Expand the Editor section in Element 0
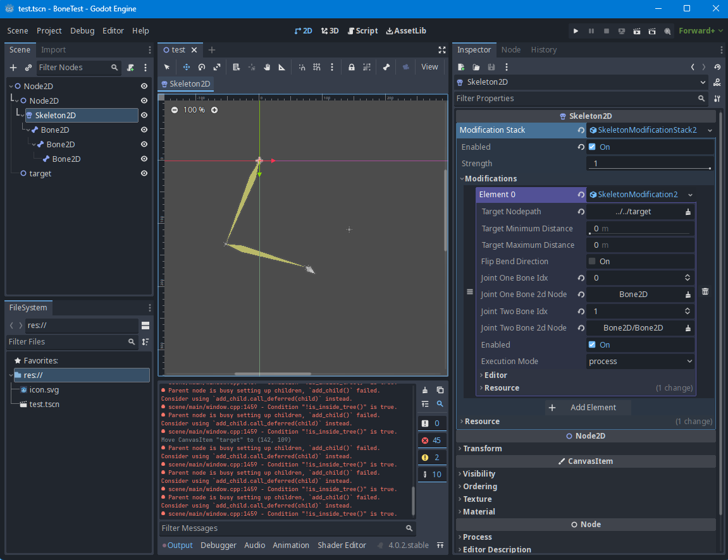Screen dimensions: 728x560 (494, 375)
